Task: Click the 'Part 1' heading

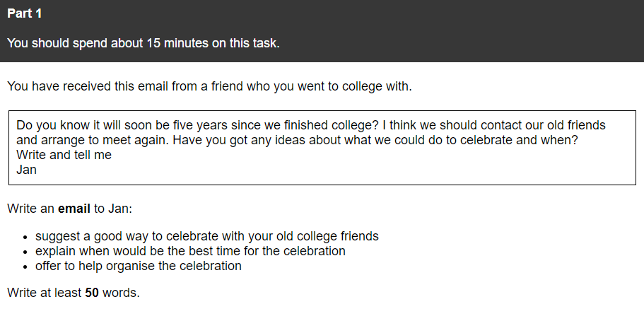Action: 25,13
